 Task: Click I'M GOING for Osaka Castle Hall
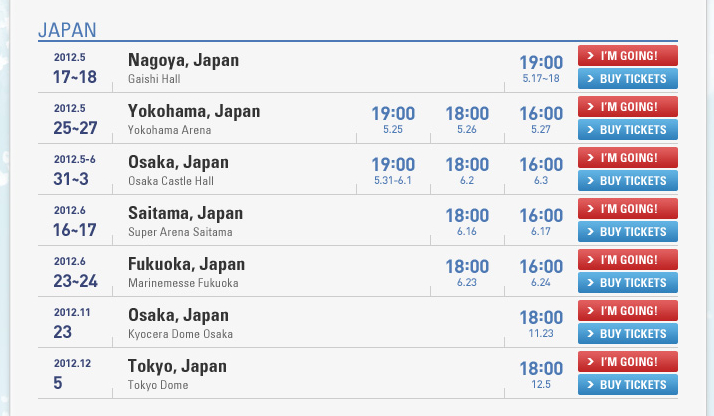pos(627,158)
